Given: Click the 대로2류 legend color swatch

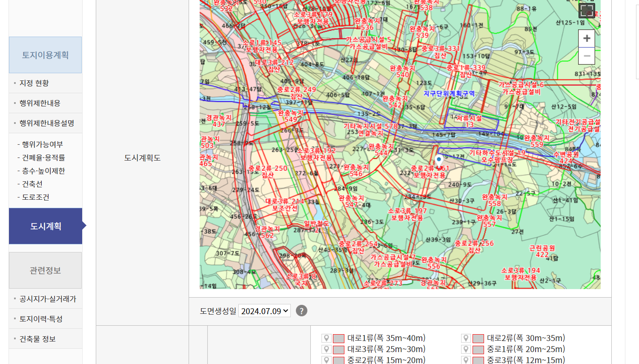Looking at the screenshot, I should pyautogui.click(x=478, y=338).
